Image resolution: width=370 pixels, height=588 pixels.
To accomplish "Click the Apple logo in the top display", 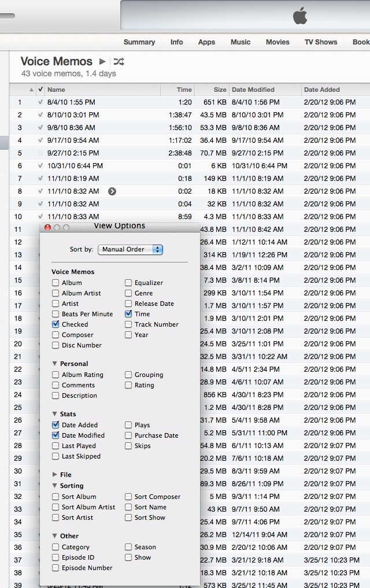I will click(299, 16).
